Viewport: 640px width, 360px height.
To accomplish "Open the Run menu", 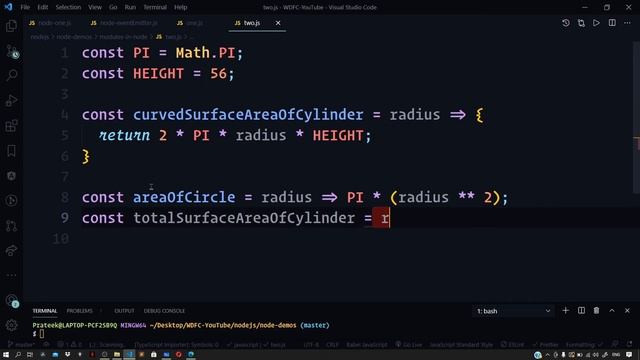I will coord(130,7).
